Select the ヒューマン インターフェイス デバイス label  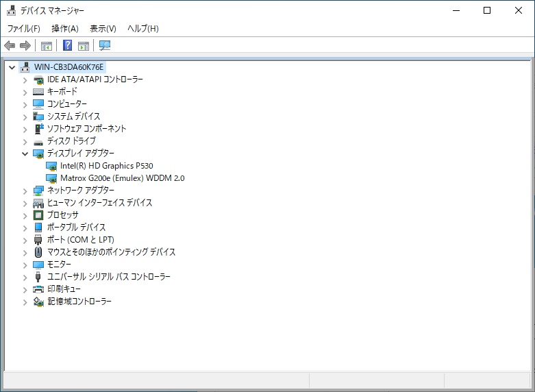click(99, 203)
